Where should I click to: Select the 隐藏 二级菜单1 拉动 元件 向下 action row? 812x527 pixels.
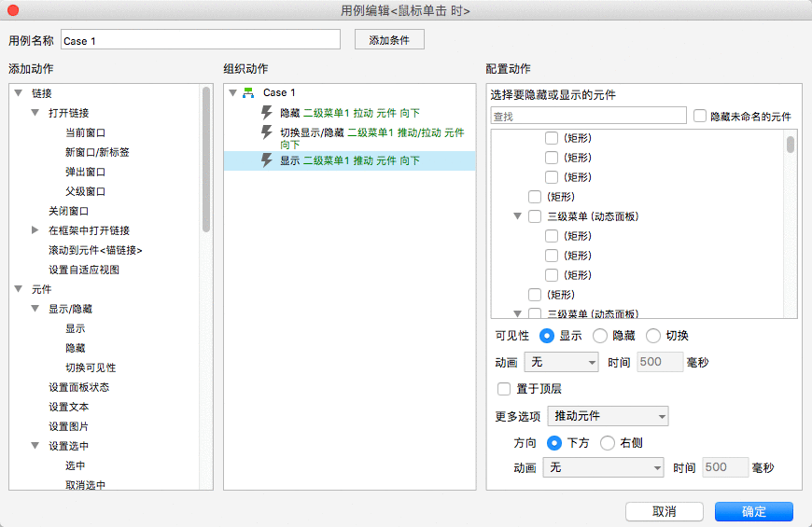[x=350, y=113]
